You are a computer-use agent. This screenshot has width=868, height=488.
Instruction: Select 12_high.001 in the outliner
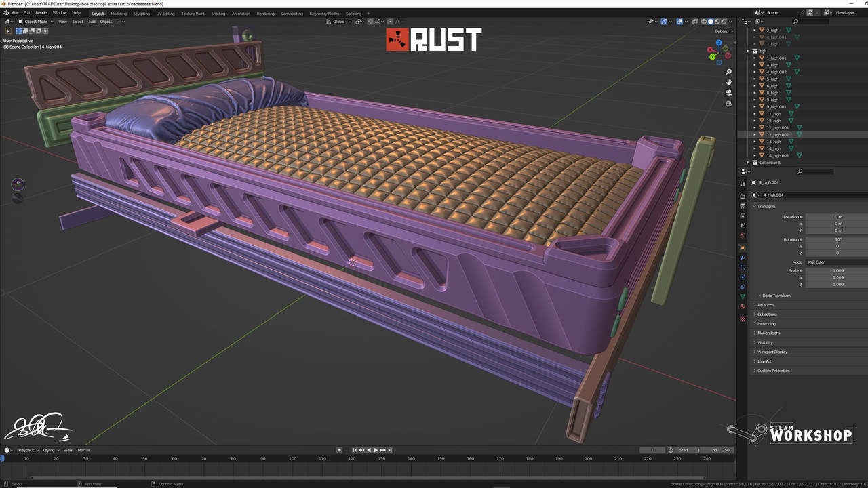(778, 127)
